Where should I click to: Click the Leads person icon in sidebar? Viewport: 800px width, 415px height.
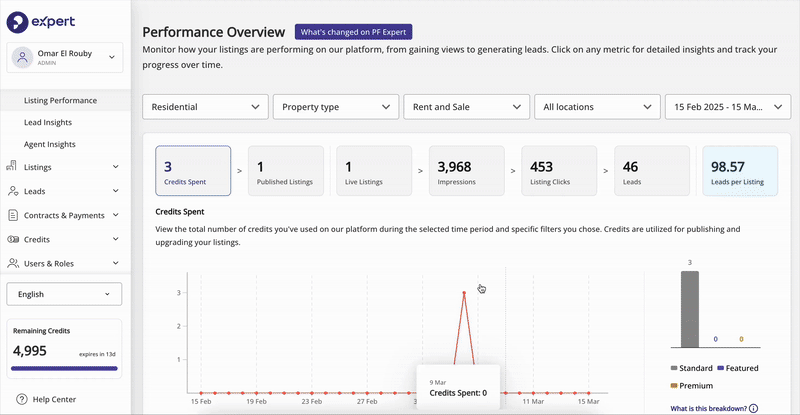pyautogui.click(x=13, y=191)
